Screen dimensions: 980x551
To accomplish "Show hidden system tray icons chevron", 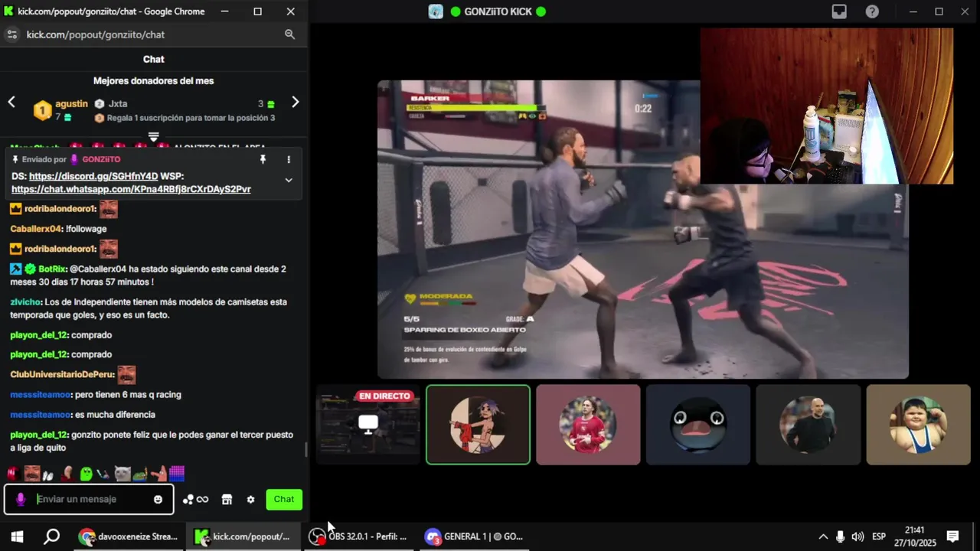I will (x=823, y=536).
